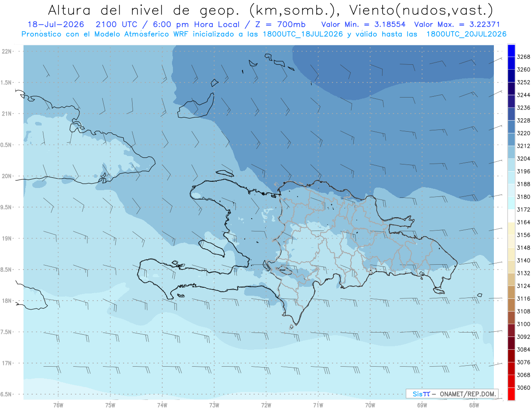Image resolution: width=532 pixels, height=411 pixels.
Task: Click the '3076' color bar value
Action: [x=524, y=362]
